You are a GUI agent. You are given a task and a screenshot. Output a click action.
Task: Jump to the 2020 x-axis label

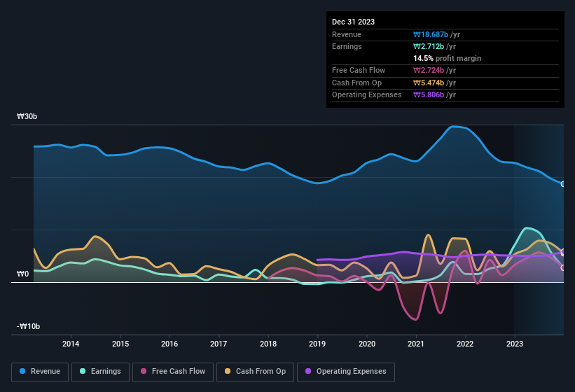[366, 344]
